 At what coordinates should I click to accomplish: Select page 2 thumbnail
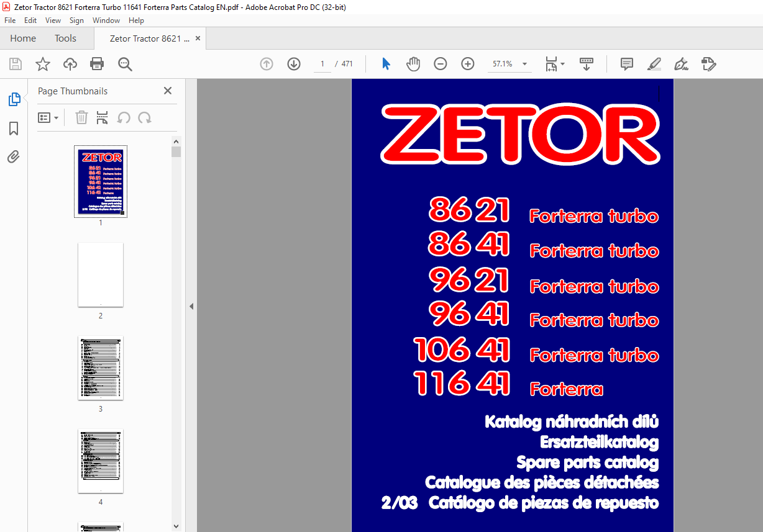tap(101, 274)
